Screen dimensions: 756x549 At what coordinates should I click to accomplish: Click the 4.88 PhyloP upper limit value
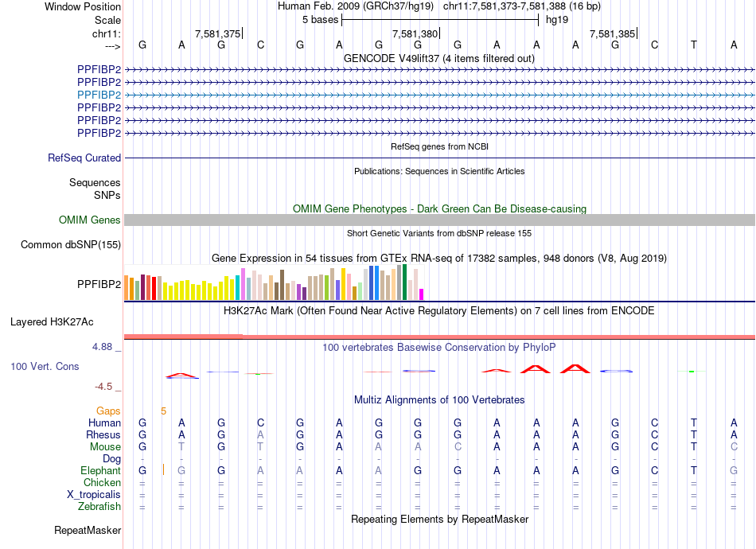[102, 347]
